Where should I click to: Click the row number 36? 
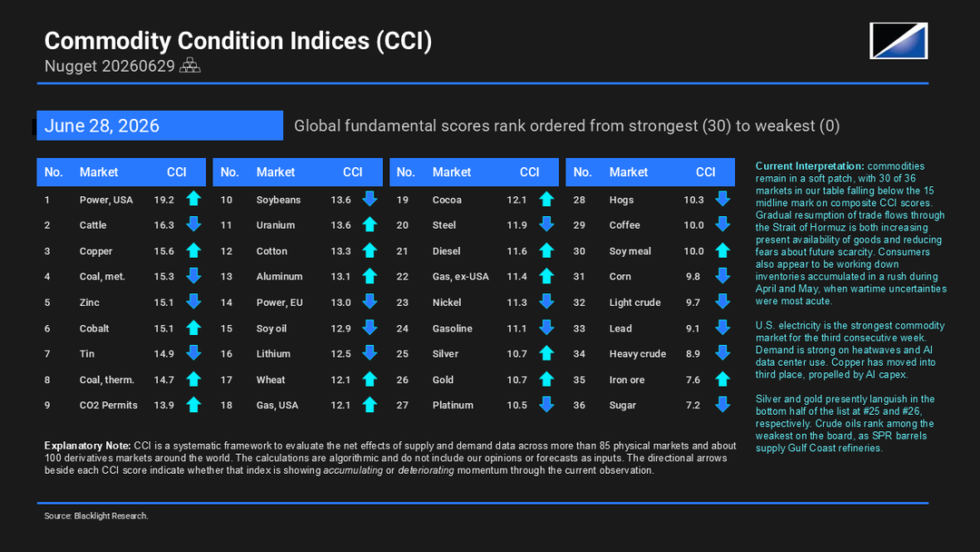(x=579, y=405)
